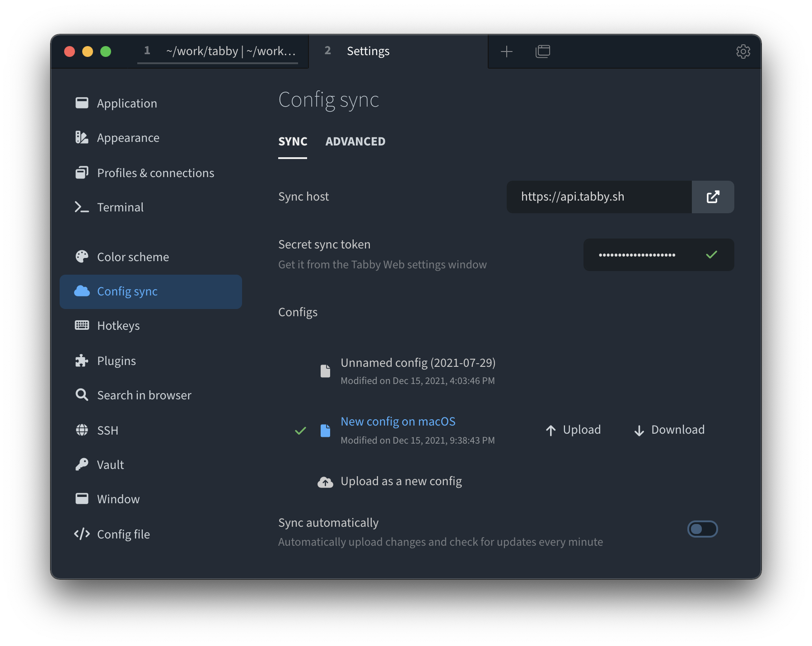Select the Settings tab
The height and width of the screenshot is (646, 812).
tap(368, 51)
